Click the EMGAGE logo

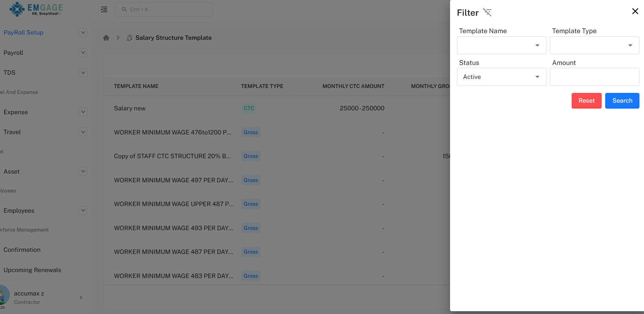[36, 9]
